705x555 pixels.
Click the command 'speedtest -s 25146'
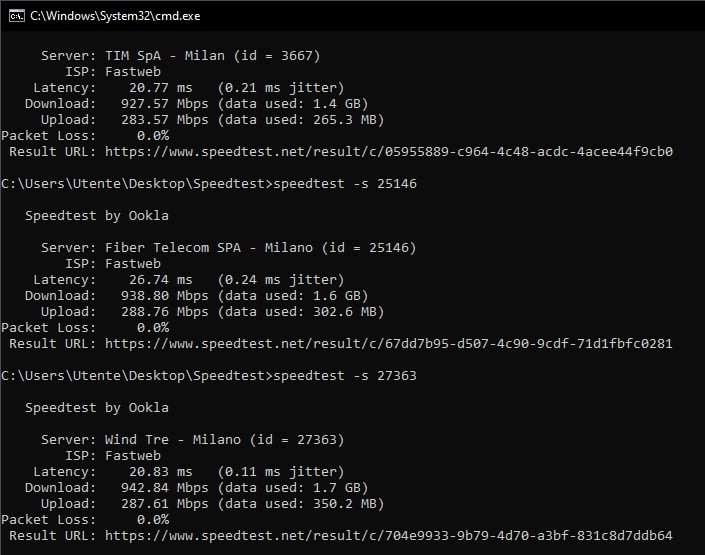[x=344, y=184]
